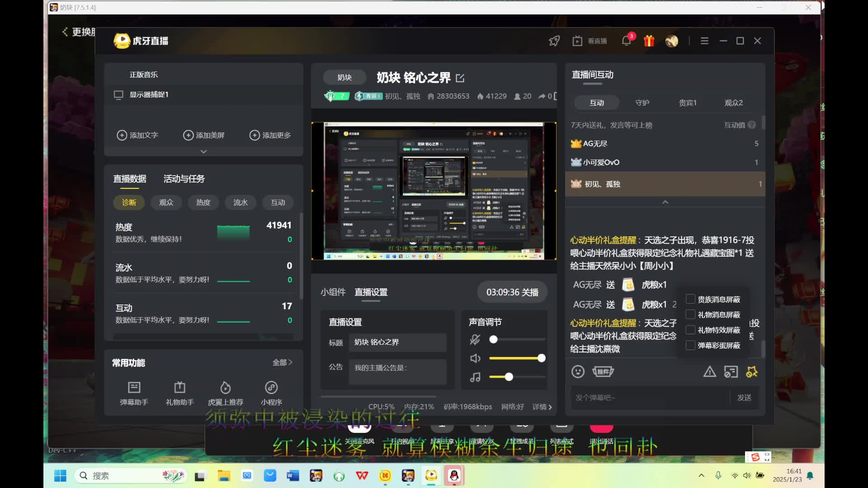Toggle 贵族消息屏蔽 on

[690, 299]
